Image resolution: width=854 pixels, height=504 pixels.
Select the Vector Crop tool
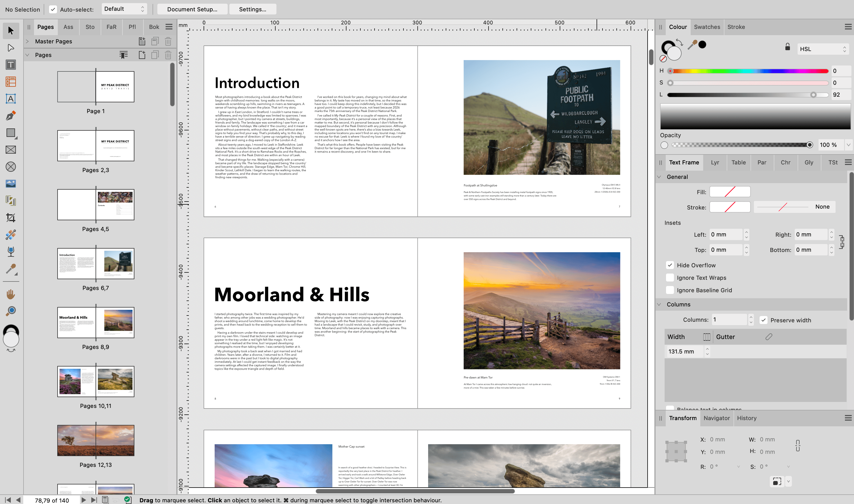pos(11,218)
